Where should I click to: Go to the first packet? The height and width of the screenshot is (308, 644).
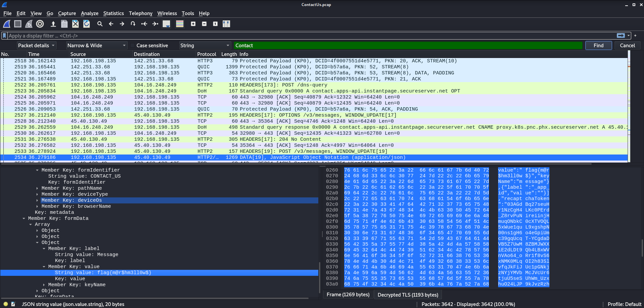(144, 24)
